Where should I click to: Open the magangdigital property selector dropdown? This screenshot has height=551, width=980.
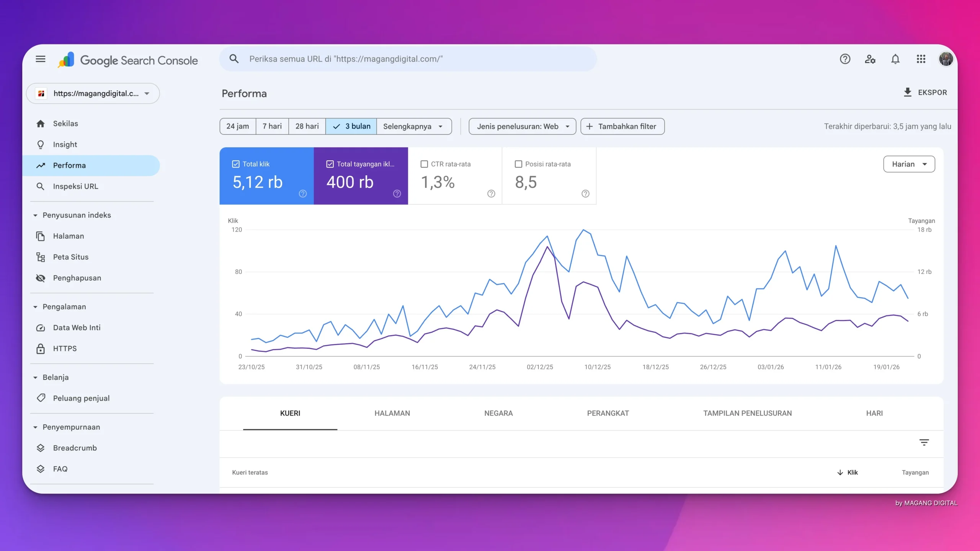coord(93,93)
